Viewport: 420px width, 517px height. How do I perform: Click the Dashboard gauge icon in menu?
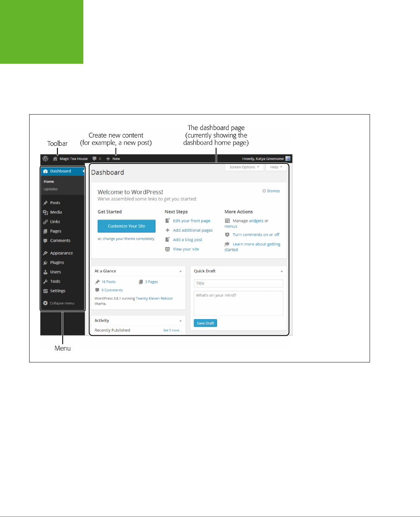[x=45, y=171]
